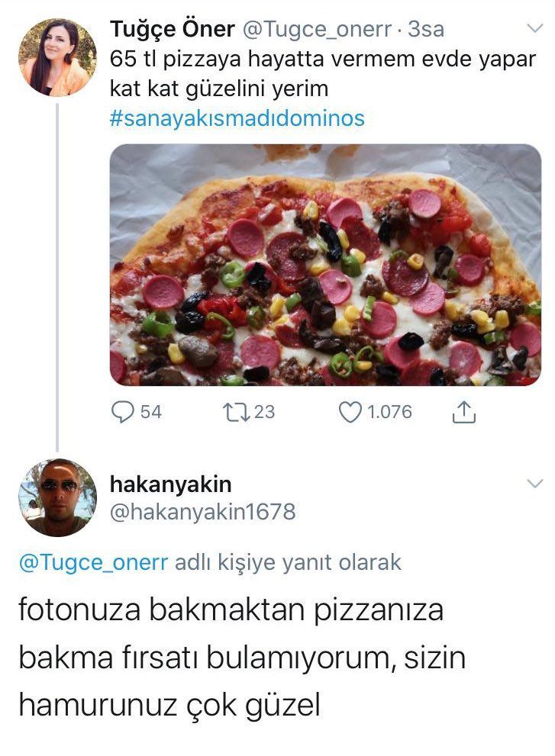555x756 pixels.
Task: Tap the share upload icon
Action: 465,413
